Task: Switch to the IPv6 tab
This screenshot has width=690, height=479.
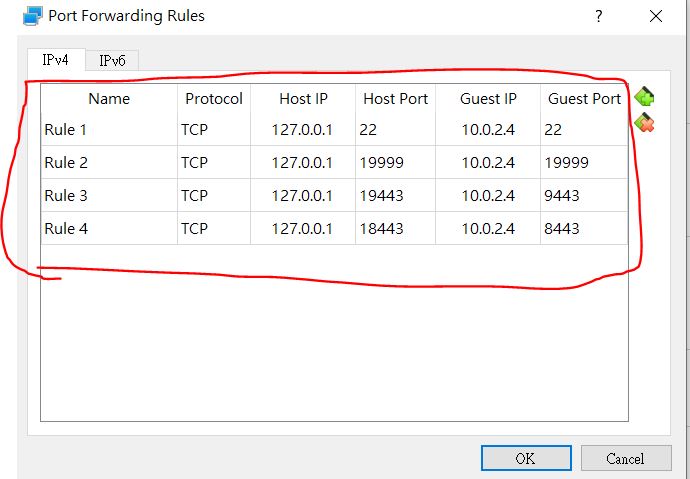Action: click(x=112, y=61)
